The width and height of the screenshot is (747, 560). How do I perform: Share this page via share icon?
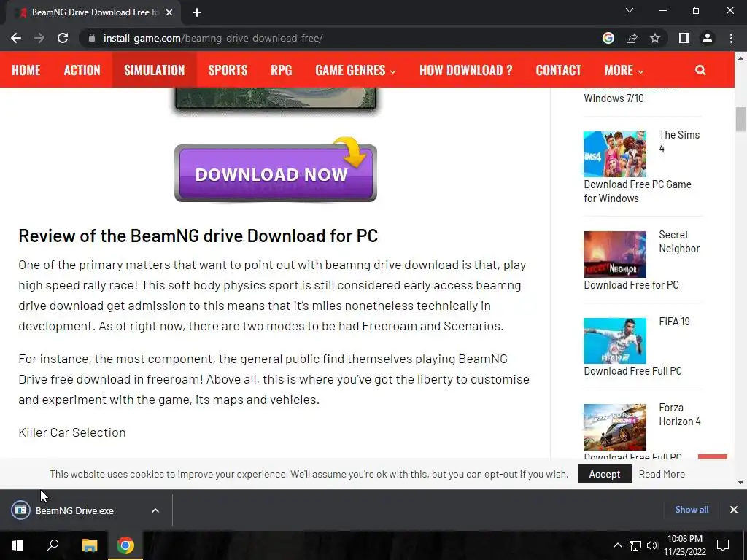click(x=632, y=38)
